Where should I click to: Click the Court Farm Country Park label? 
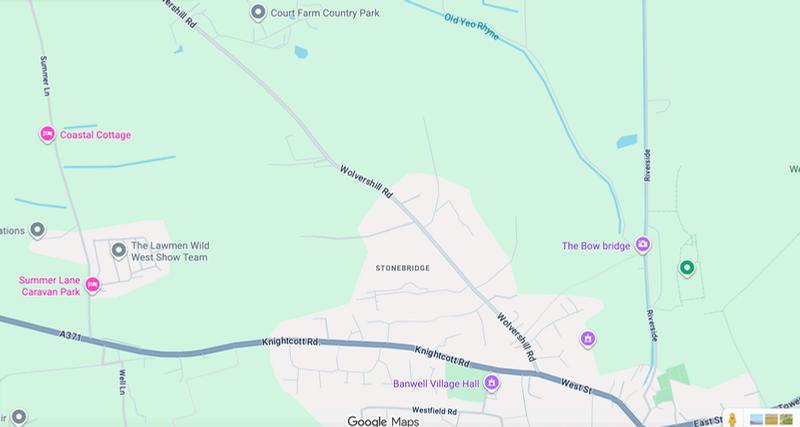tap(325, 13)
